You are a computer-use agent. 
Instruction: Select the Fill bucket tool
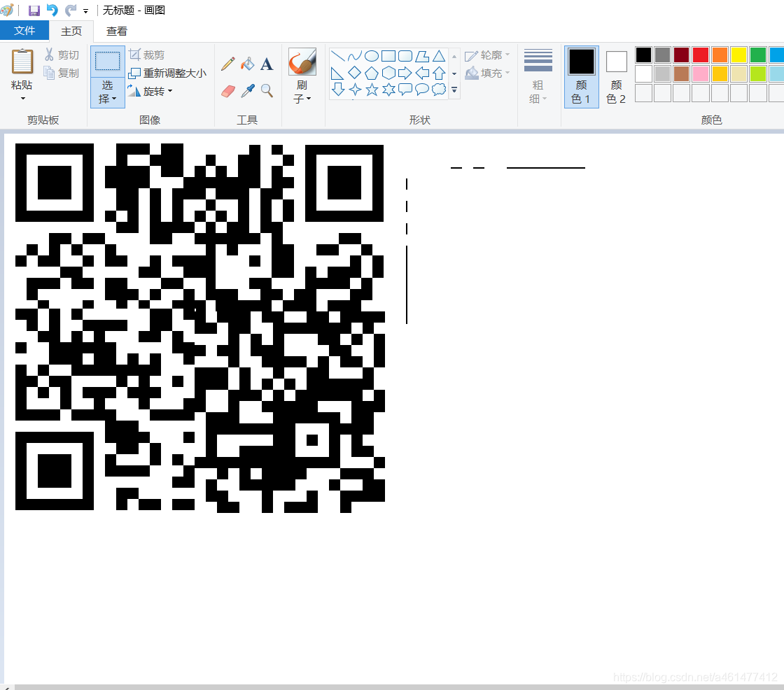248,64
